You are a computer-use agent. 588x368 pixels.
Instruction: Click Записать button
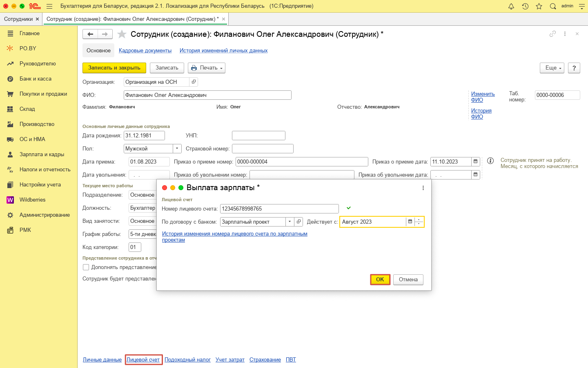point(167,68)
